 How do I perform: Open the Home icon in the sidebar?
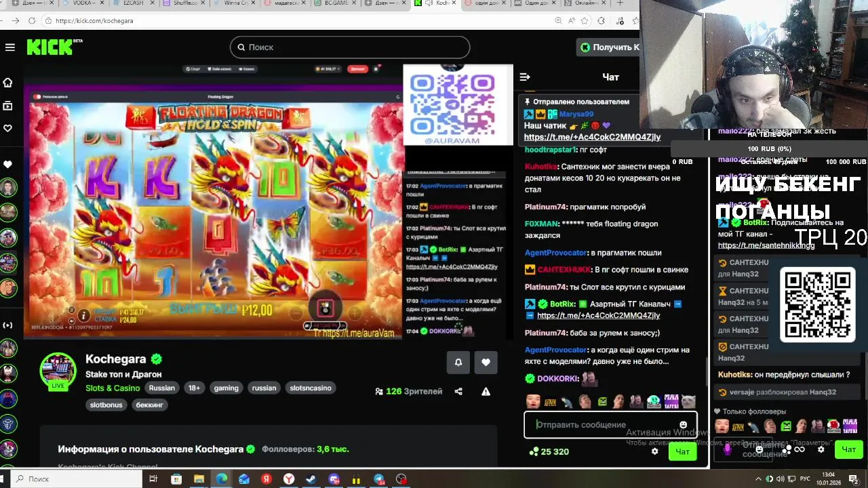coord(7,83)
